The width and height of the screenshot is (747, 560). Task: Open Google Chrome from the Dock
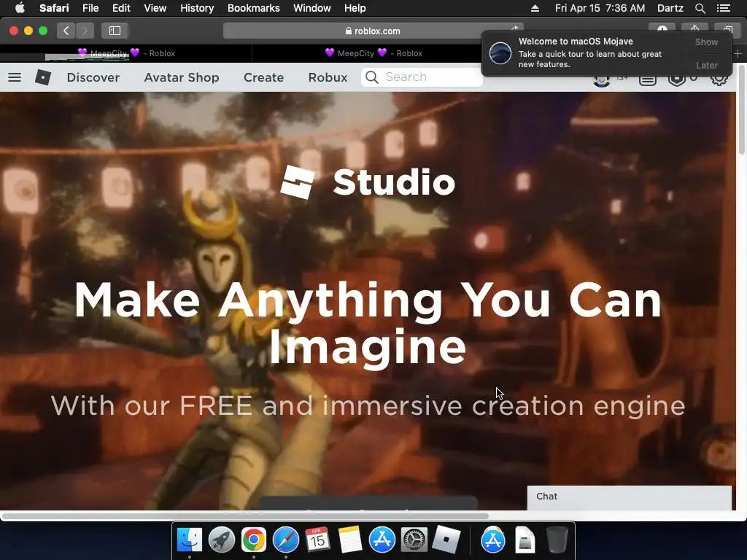tap(253, 540)
